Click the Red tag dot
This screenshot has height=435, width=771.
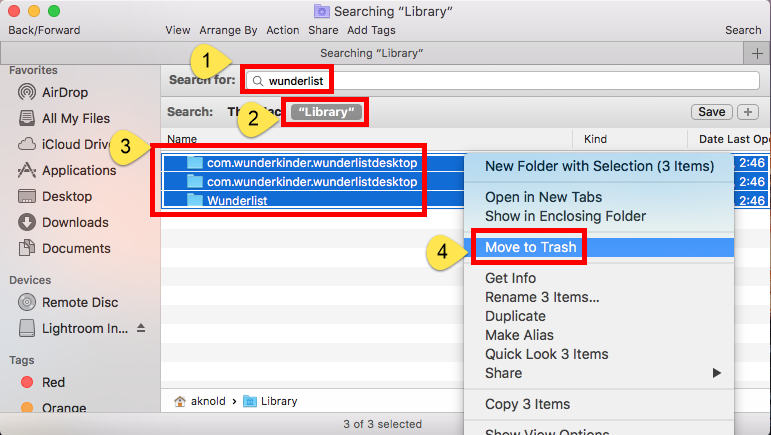pos(27,382)
